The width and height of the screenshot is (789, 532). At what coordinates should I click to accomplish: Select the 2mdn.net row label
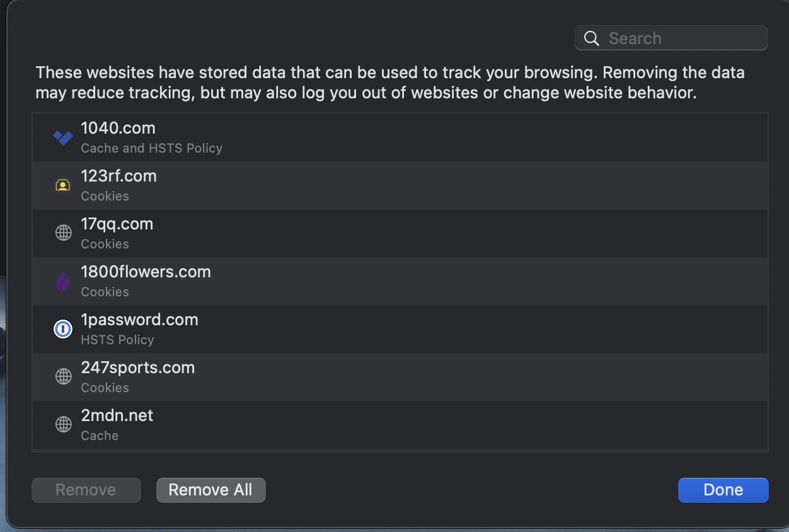pos(117,415)
